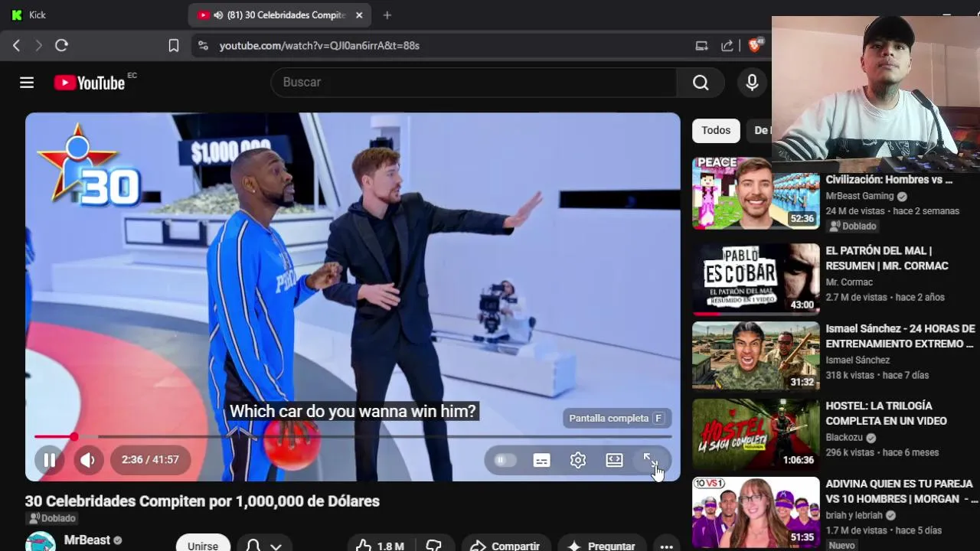
Task: Open a new browser tab
Action: coord(387,15)
